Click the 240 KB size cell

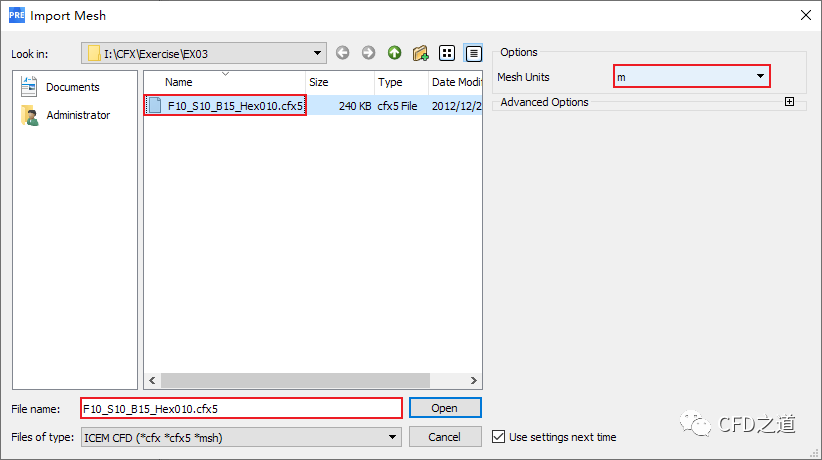click(355, 106)
